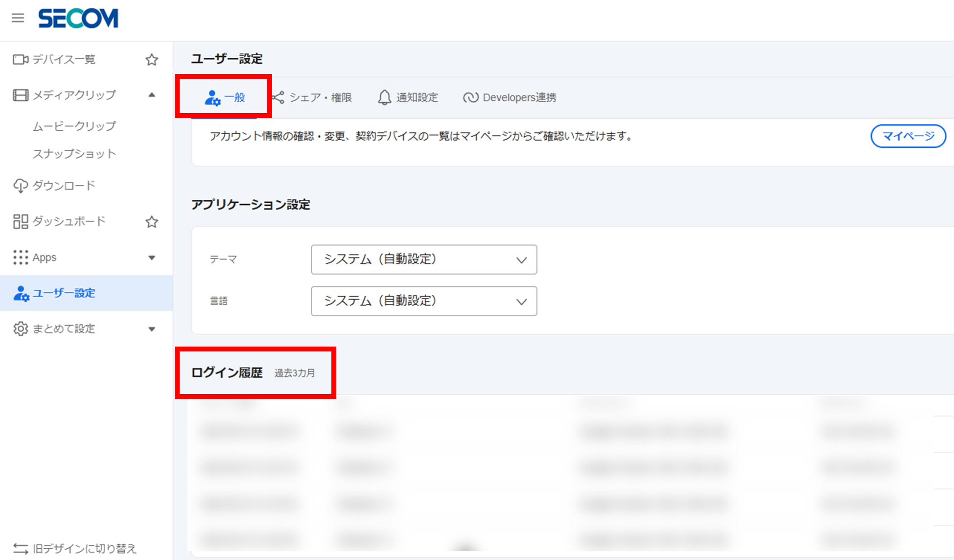The height and width of the screenshot is (560, 954).
Task: Open ムービークリップ in sidebar
Action: tap(74, 126)
